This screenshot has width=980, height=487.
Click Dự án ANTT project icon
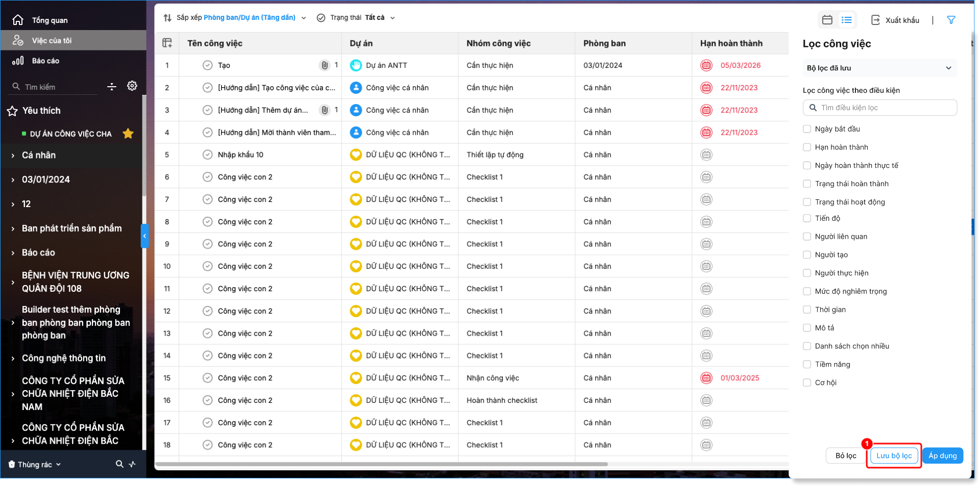coord(356,65)
